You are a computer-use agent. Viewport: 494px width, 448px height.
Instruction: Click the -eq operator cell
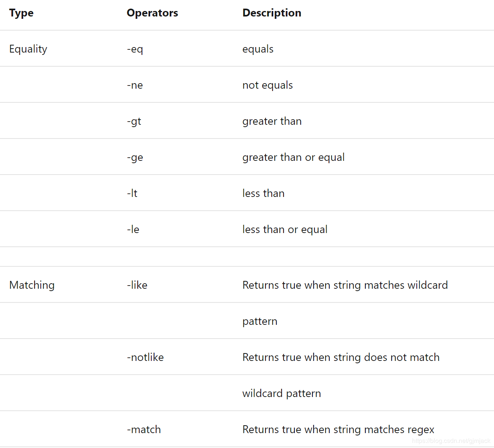tap(135, 49)
